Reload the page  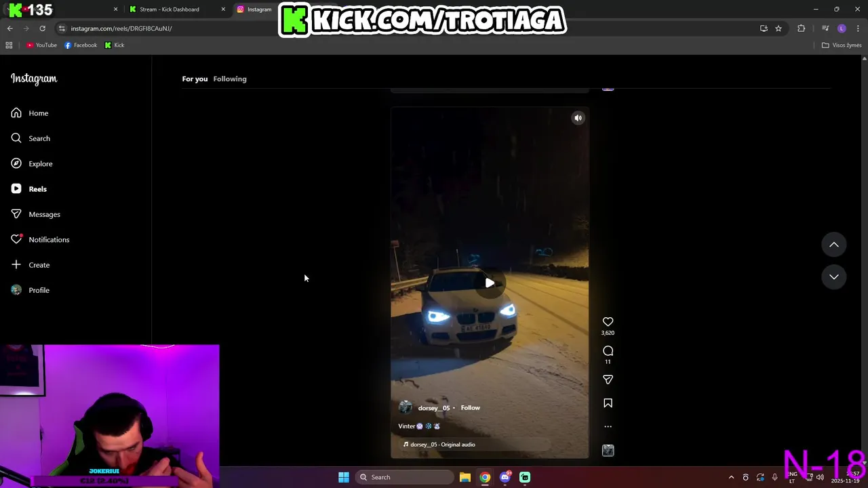pyautogui.click(x=42, y=28)
